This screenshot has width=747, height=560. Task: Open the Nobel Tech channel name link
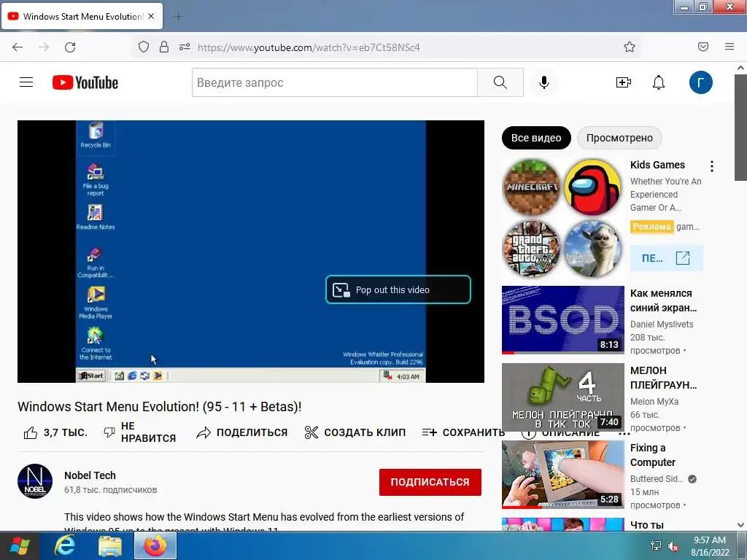90,475
